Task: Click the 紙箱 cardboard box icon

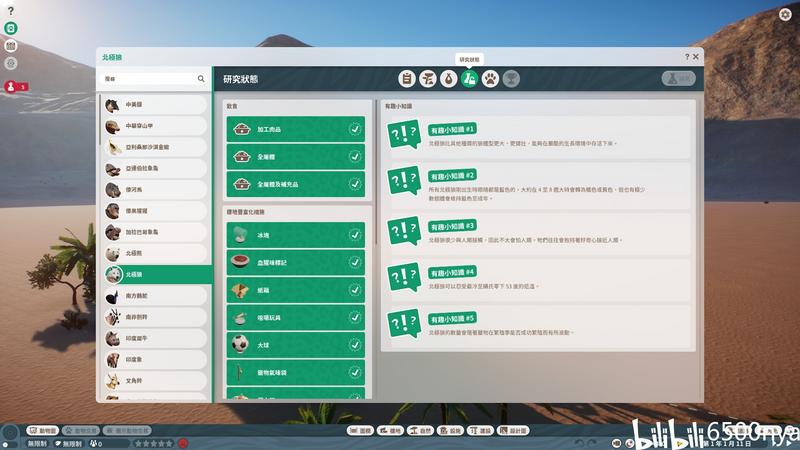Action: (240, 290)
